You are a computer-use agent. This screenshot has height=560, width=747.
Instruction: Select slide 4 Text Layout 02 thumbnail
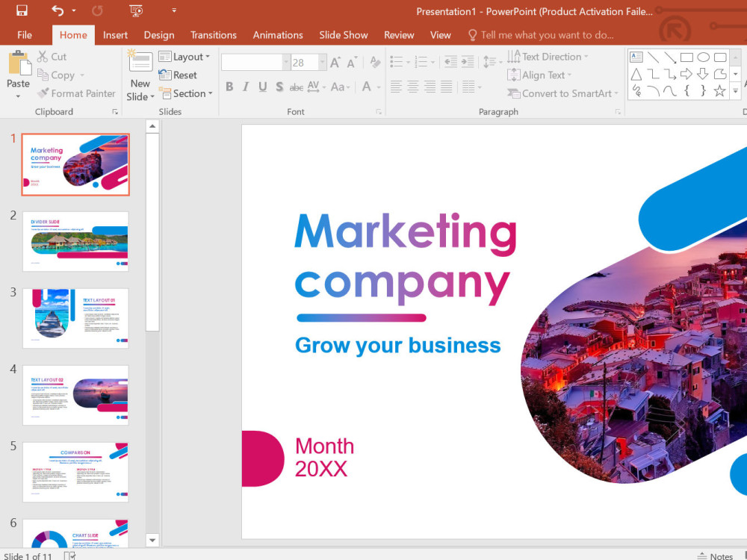click(x=75, y=395)
